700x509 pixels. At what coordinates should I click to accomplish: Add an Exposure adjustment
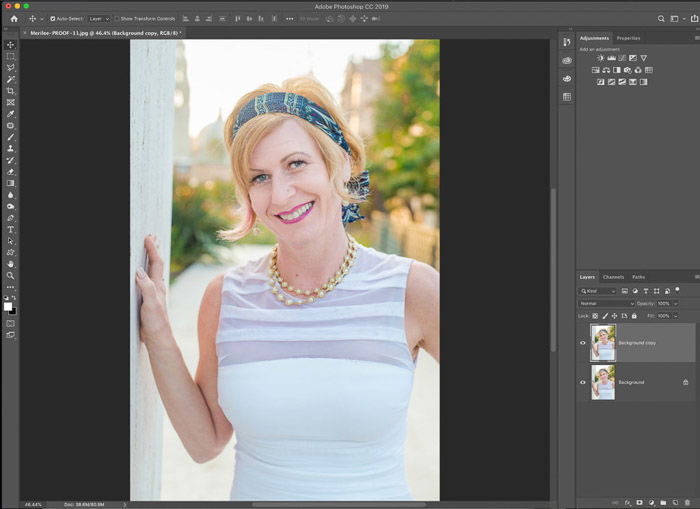pos(633,58)
